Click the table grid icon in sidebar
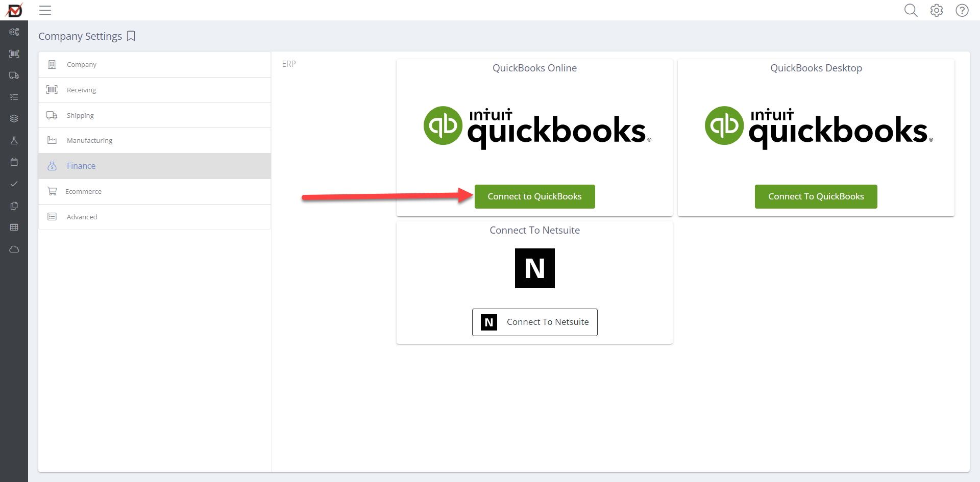980x482 pixels. pyautogui.click(x=14, y=227)
